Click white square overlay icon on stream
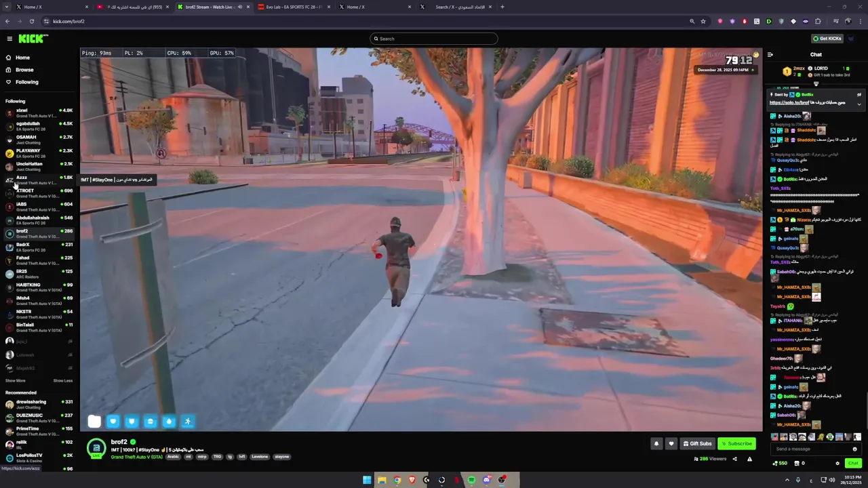 point(94,422)
